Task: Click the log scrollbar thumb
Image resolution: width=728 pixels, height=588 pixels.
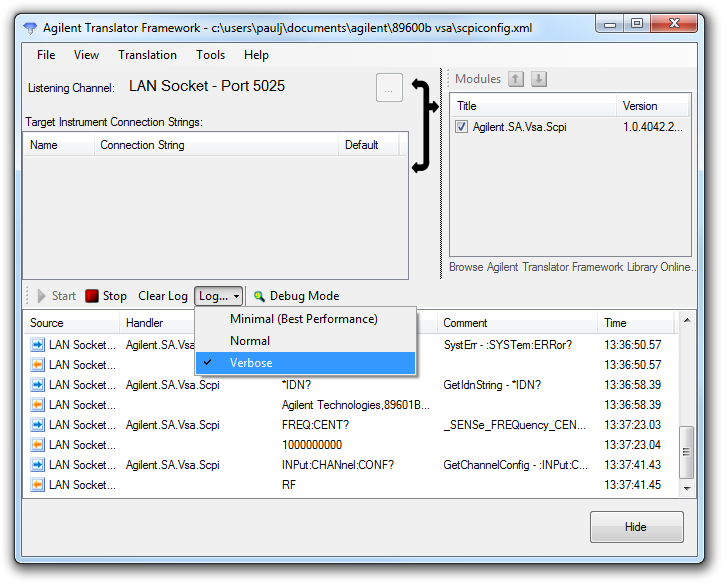Action: (687, 452)
